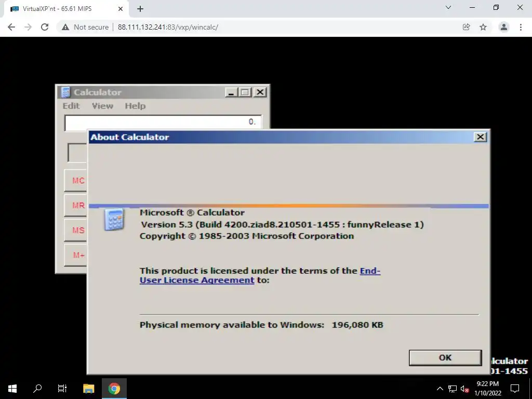Maximize the Calculator window
This screenshot has width=532, height=399.
click(245, 92)
